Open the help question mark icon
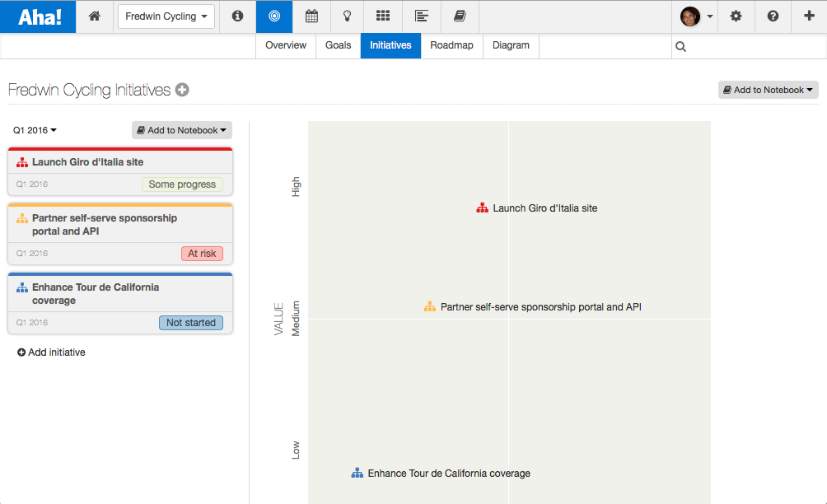This screenshot has height=504, width=827. tap(773, 16)
